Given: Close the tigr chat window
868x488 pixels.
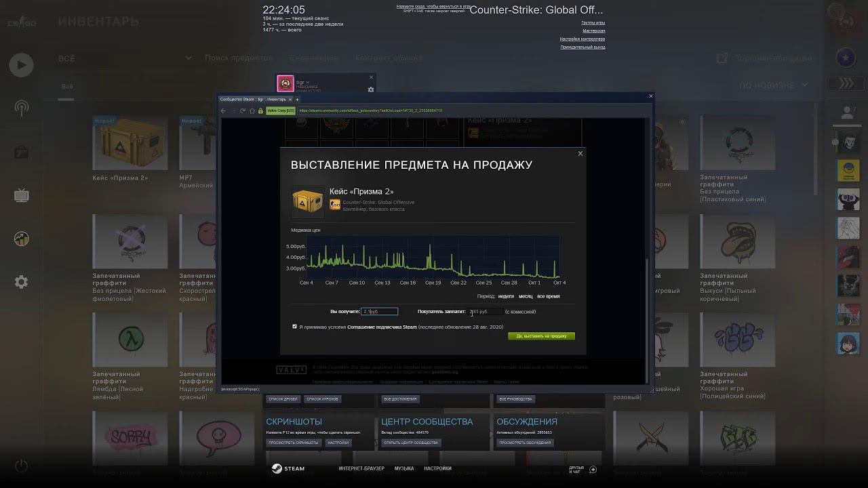Looking at the screenshot, I should (x=371, y=77).
